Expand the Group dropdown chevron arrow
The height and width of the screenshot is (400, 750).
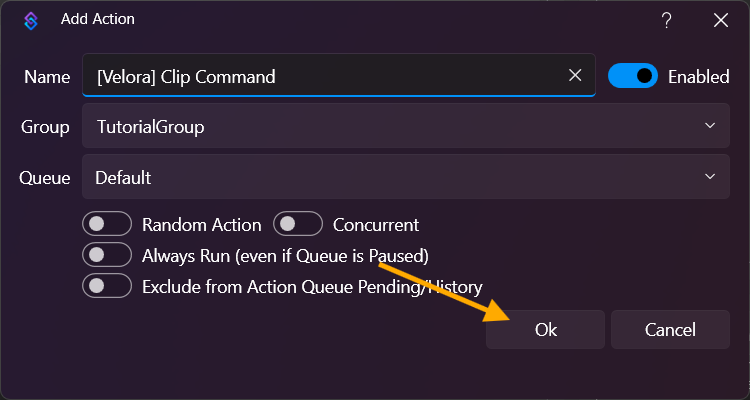[x=710, y=126]
